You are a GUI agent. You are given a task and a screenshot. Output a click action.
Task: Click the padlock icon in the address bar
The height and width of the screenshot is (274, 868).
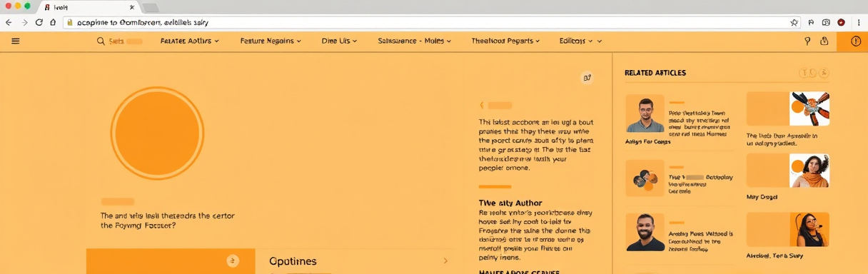[70, 23]
